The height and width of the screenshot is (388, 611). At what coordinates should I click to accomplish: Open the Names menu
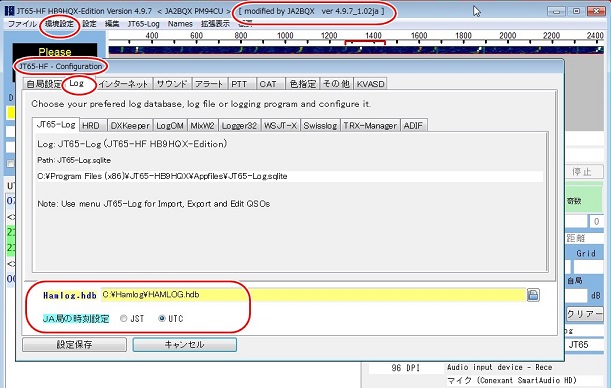tap(180, 24)
